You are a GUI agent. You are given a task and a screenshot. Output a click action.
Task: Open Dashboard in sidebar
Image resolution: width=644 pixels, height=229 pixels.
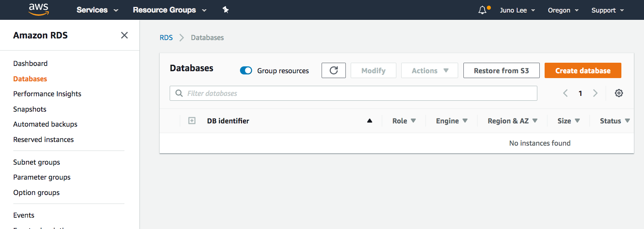point(30,64)
